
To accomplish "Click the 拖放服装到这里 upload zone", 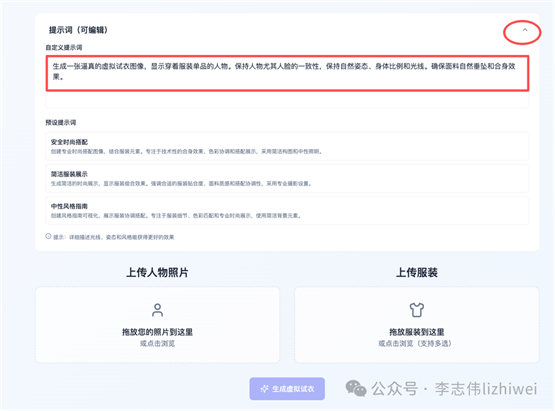I will [x=417, y=325].
